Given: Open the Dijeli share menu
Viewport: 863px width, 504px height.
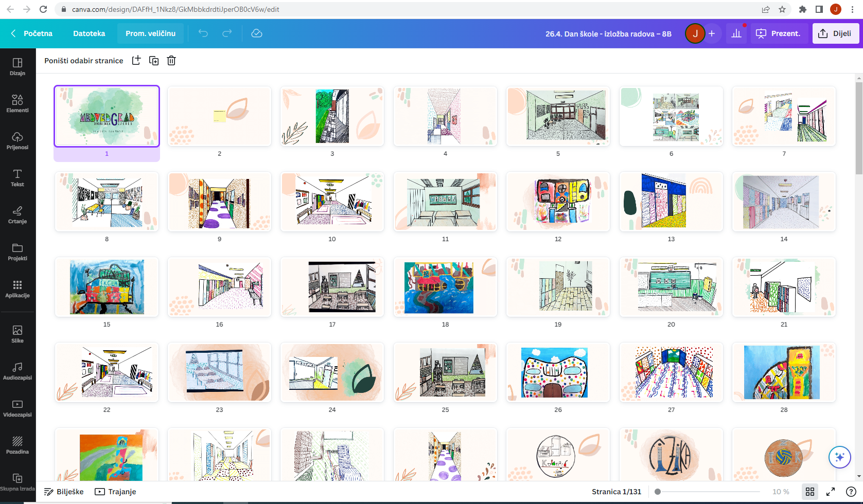Looking at the screenshot, I should [x=835, y=33].
